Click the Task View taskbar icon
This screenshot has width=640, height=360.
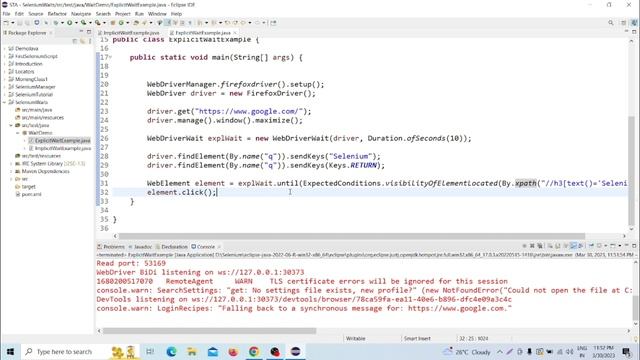[150, 351]
